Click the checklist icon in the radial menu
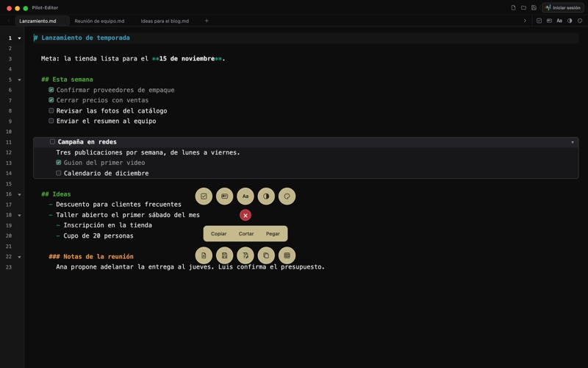Viewport: 588px width, 368px height. coord(204,196)
